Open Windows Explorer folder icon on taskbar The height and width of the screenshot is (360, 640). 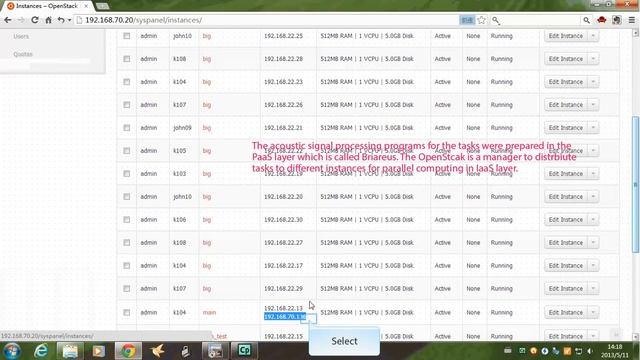[x=70, y=351]
